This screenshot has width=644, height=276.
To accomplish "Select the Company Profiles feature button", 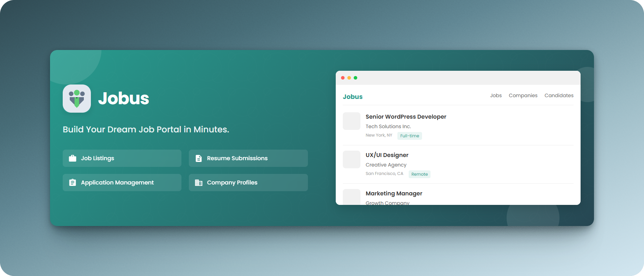I will tap(248, 182).
